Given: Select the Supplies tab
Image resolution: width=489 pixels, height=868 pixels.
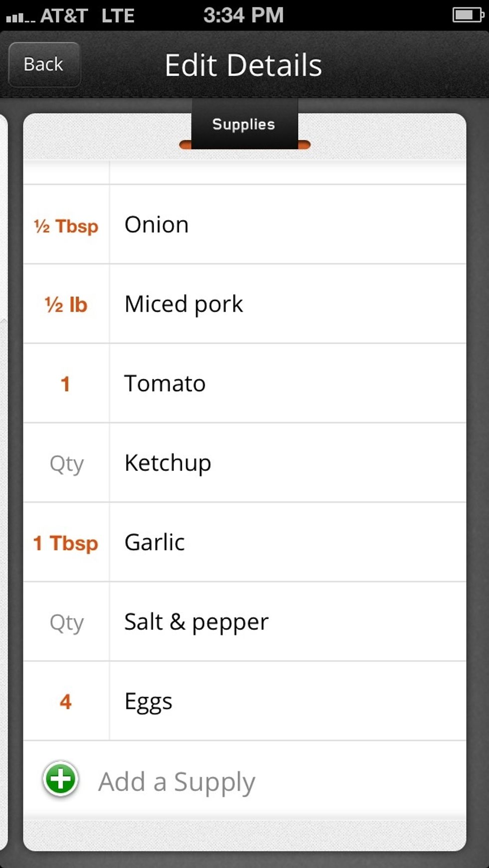Looking at the screenshot, I should [244, 125].
